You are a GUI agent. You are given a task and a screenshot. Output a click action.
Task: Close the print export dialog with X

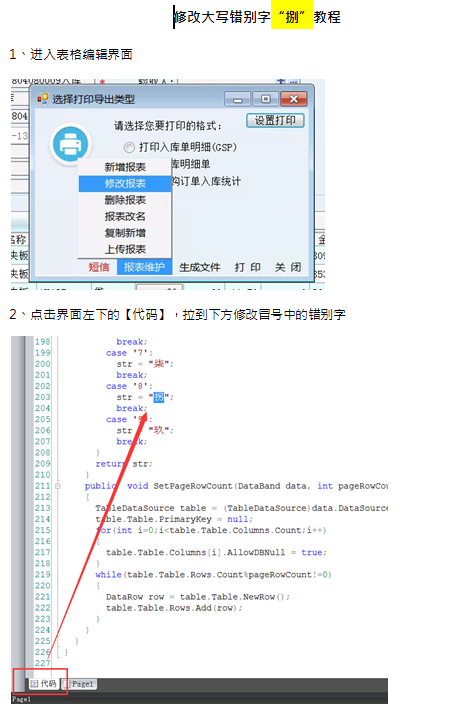coord(293,99)
